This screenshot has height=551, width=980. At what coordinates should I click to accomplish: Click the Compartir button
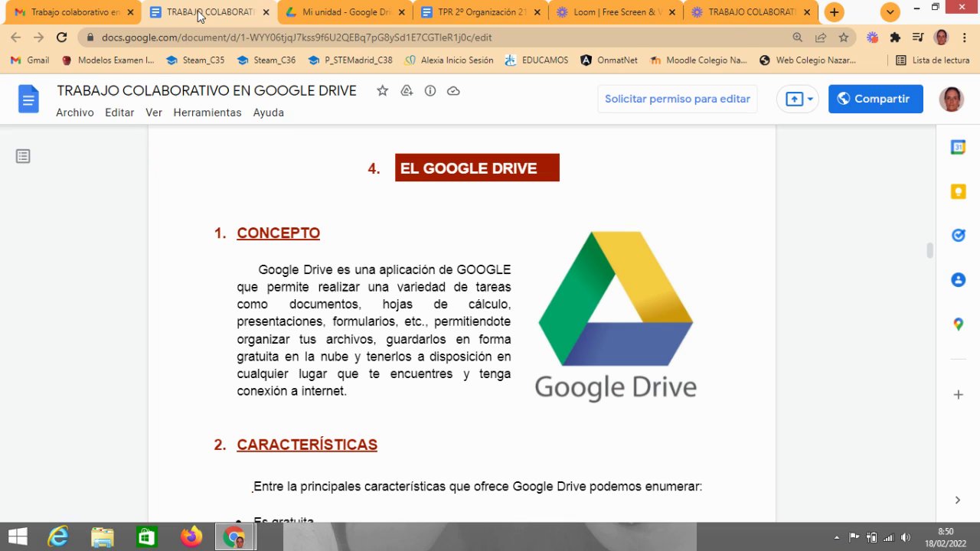[x=875, y=99]
